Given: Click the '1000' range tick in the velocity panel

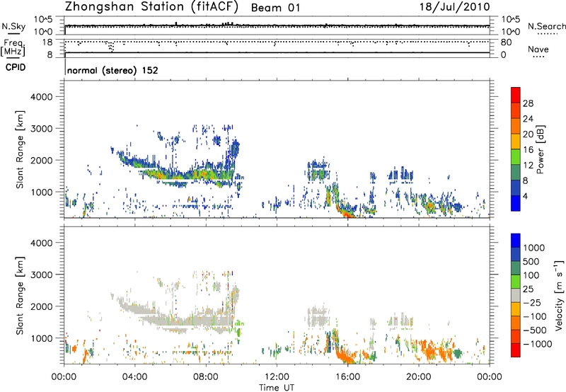Looking at the screenshot, I should (41, 338).
